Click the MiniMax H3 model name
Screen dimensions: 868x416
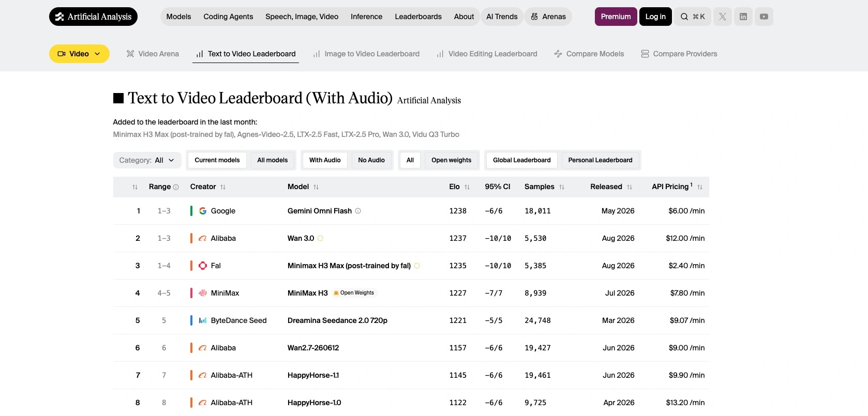[308, 293]
